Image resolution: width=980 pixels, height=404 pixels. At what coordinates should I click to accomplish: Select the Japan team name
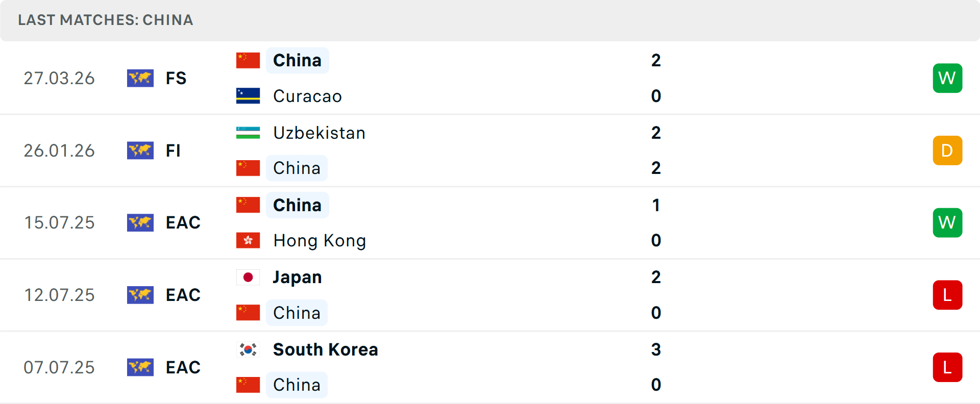pyautogui.click(x=297, y=277)
